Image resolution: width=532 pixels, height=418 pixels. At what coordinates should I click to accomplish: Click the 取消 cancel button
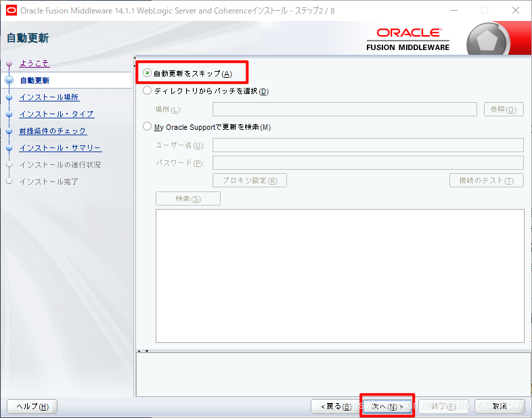(x=500, y=406)
